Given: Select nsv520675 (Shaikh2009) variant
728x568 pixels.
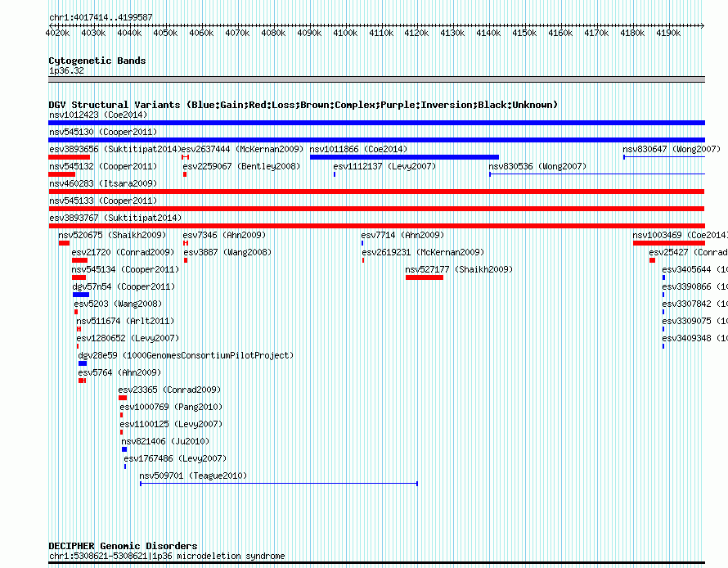Looking at the screenshot, I should point(112,235).
